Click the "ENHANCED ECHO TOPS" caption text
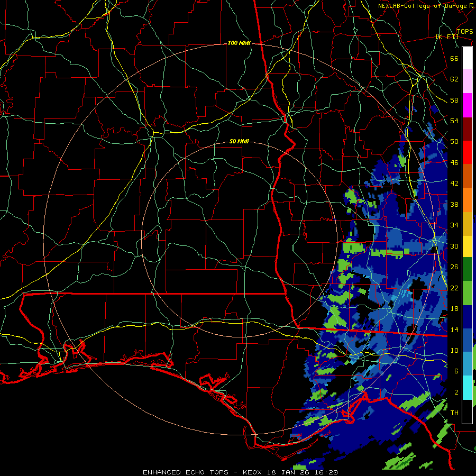 (x=186, y=472)
